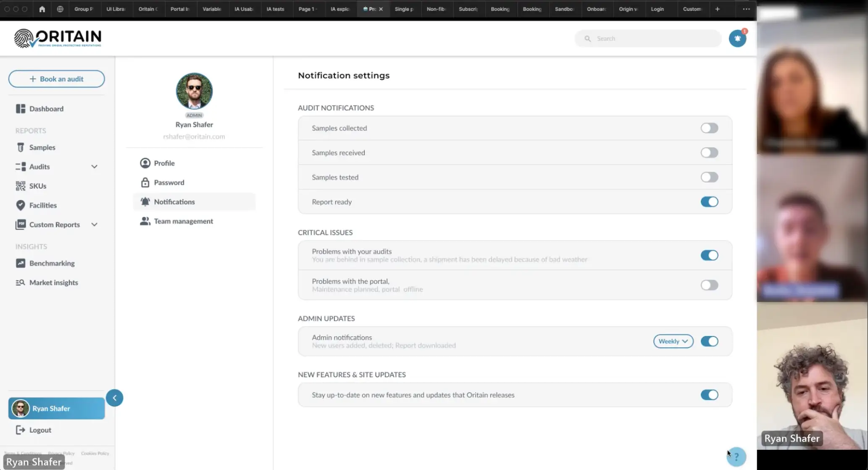Open Samples from the sidebar
This screenshot has height=470, width=868.
pyautogui.click(x=42, y=147)
